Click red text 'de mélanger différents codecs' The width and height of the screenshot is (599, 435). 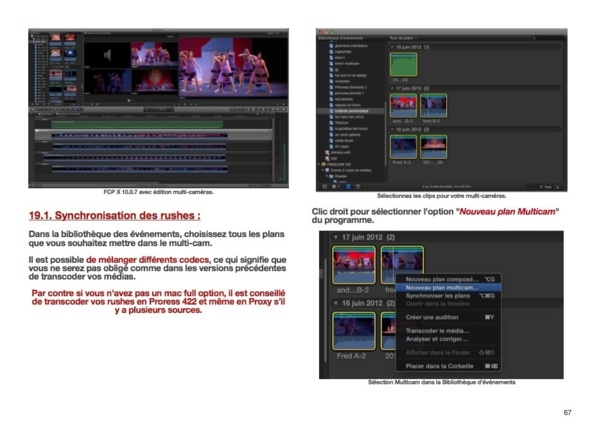click(148, 260)
